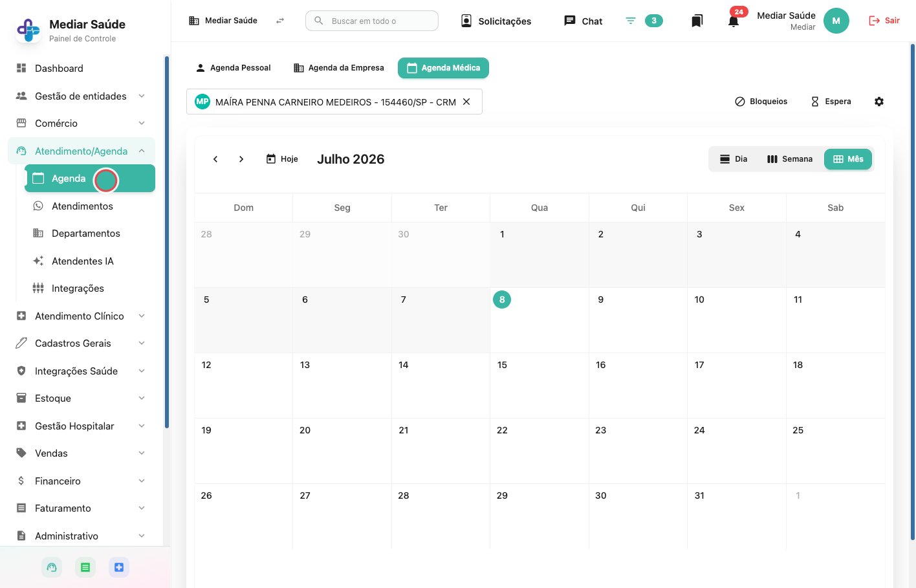Click the Bloqueios button
Screen dimensions: 916x588
[761, 102]
